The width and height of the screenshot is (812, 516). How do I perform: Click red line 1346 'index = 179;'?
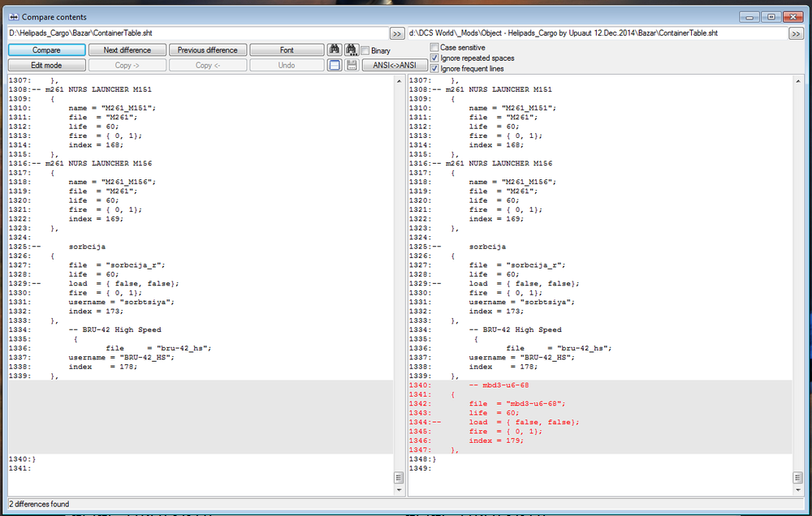pyautogui.click(x=496, y=441)
